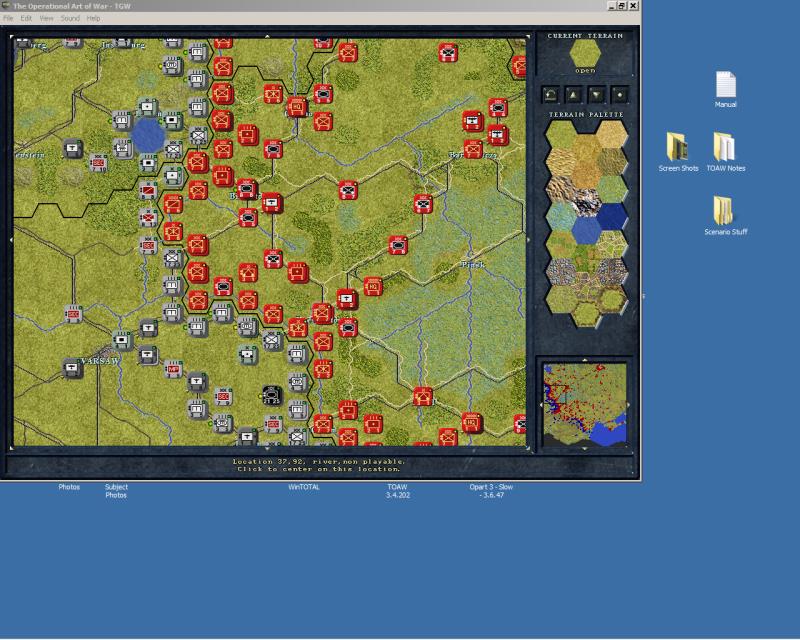The width and height of the screenshot is (800, 640).
Task: Click the up arrow above the minimap
Action: coord(585,360)
